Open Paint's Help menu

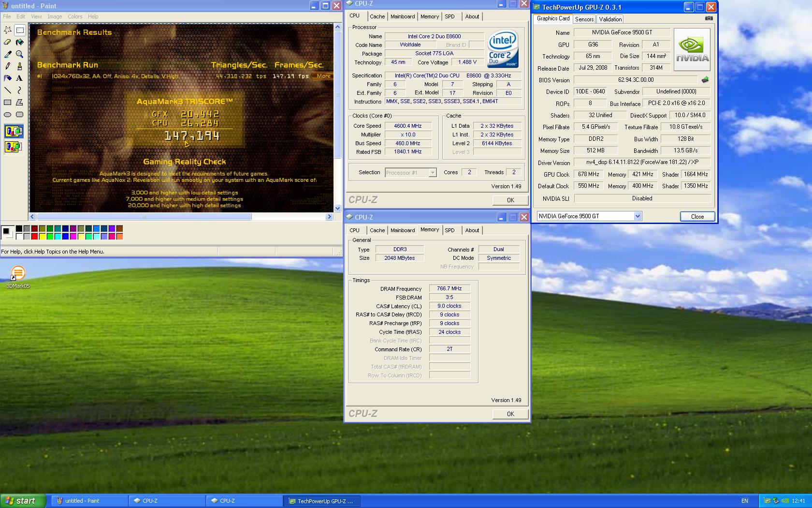click(x=93, y=16)
